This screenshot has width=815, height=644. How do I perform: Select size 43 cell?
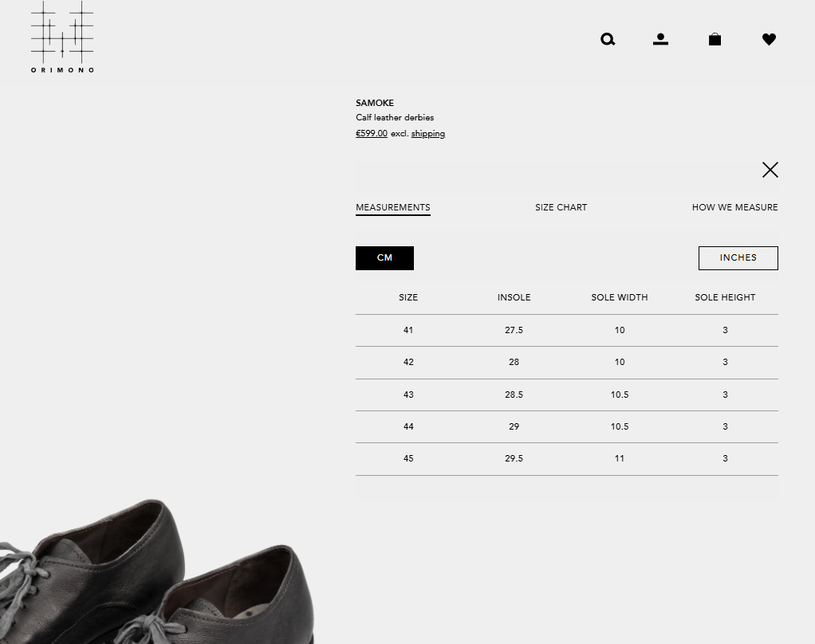point(408,395)
